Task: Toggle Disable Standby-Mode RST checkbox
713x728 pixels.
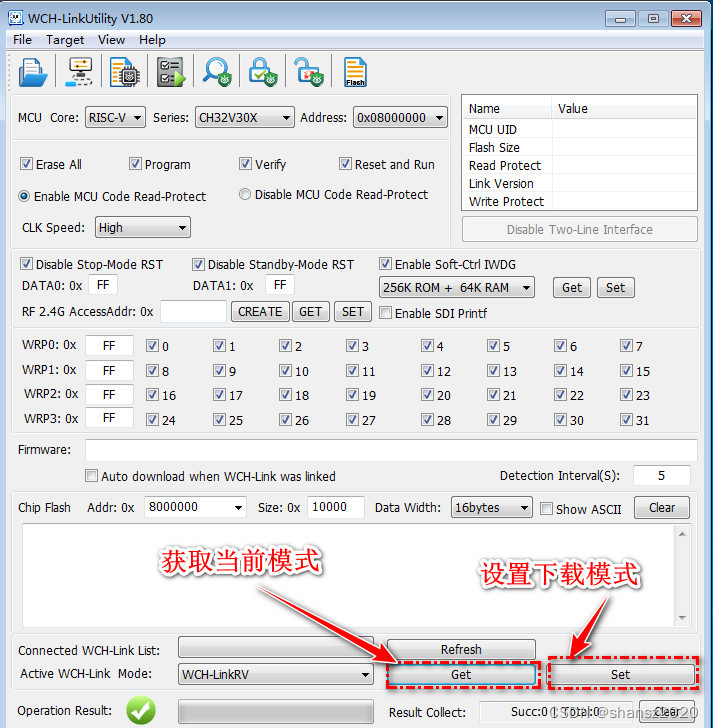Action: (x=198, y=264)
